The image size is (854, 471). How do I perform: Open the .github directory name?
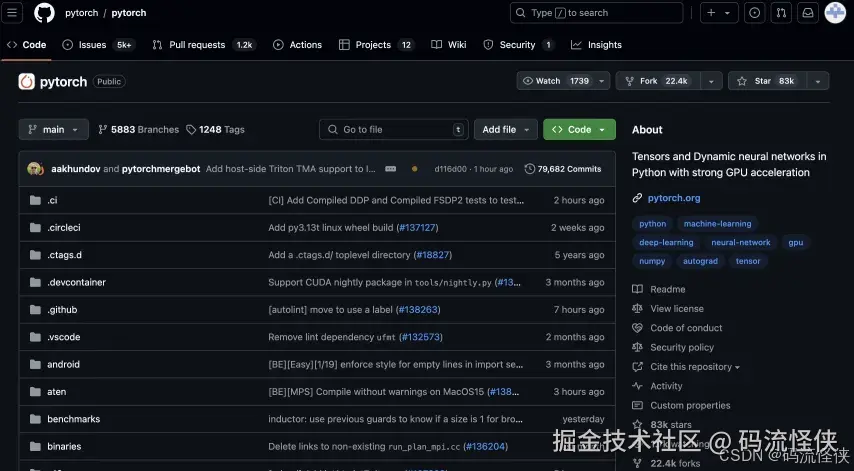pos(62,309)
